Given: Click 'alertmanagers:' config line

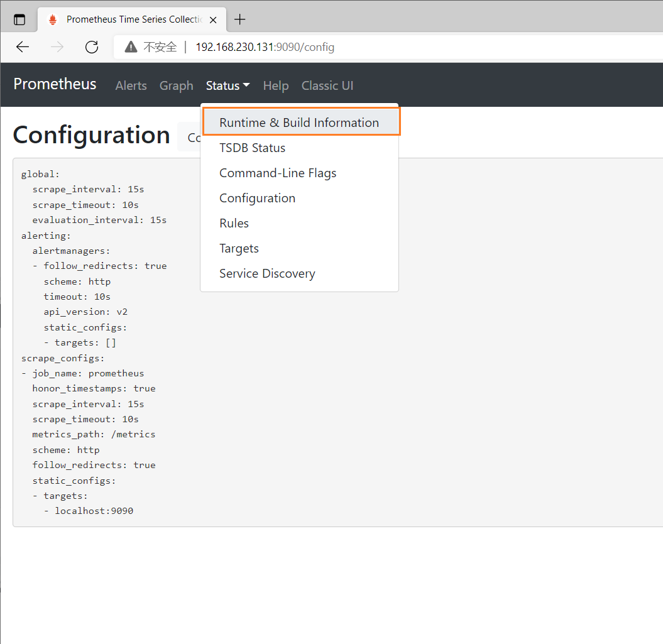Looking at the screenshot, I should coord(71,251).
